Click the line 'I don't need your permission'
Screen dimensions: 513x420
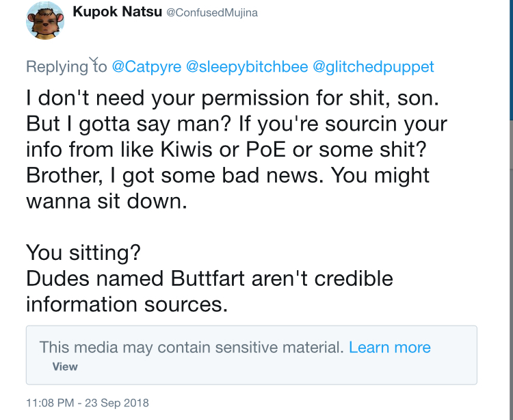pos(233,98)
